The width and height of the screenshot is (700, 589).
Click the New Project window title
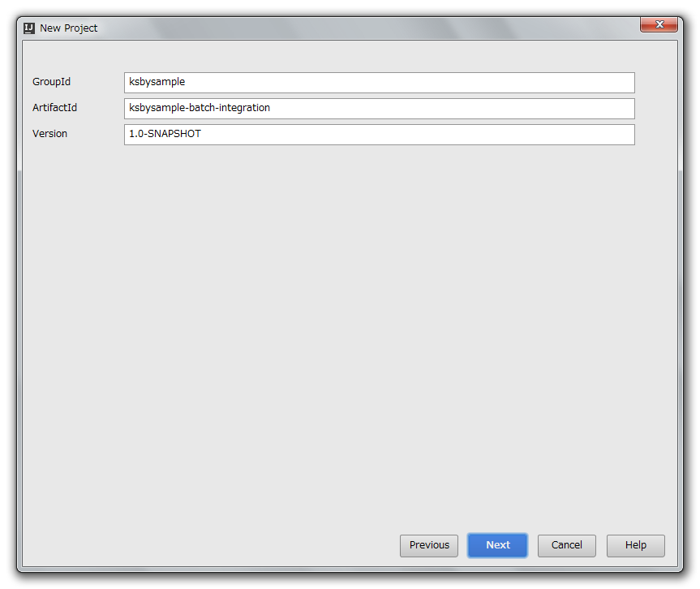pyautogui.click(x=69, y=28)
